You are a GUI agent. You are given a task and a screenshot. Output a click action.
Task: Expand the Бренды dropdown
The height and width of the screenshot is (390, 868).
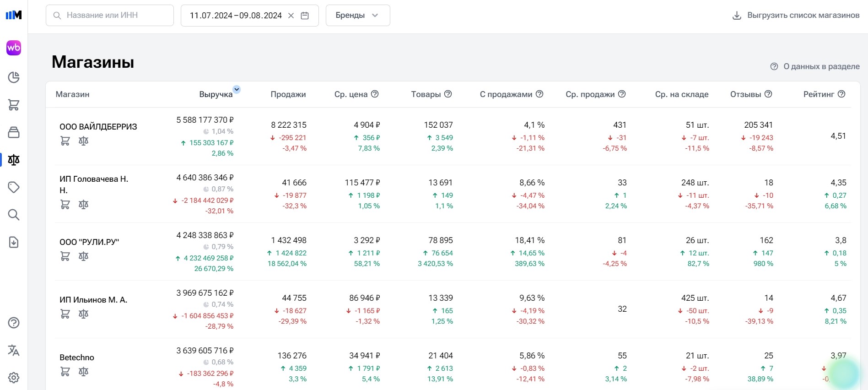coord(358,16)
